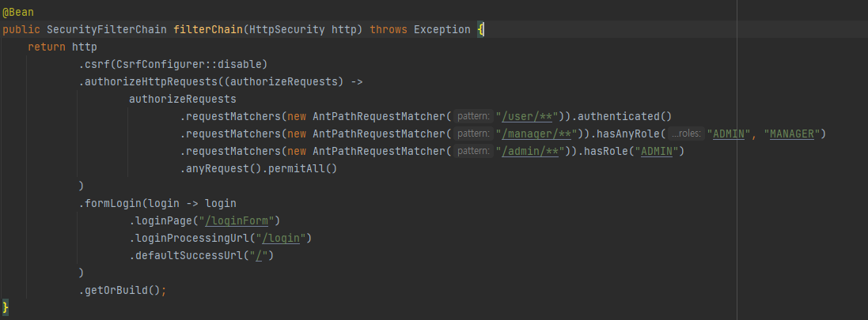Click the "MANAGER" role string
The height and width of the screenshot is (320, 868).
click(x=791, y=134)
